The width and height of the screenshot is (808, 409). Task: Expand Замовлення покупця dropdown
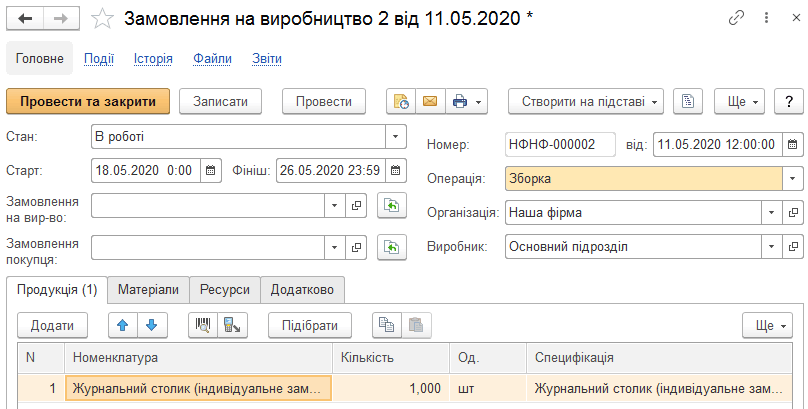(x=334, y=248)
